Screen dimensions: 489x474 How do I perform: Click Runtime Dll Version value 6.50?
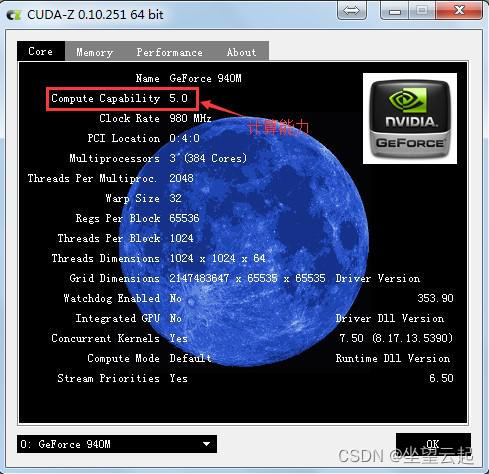(441, 378)
